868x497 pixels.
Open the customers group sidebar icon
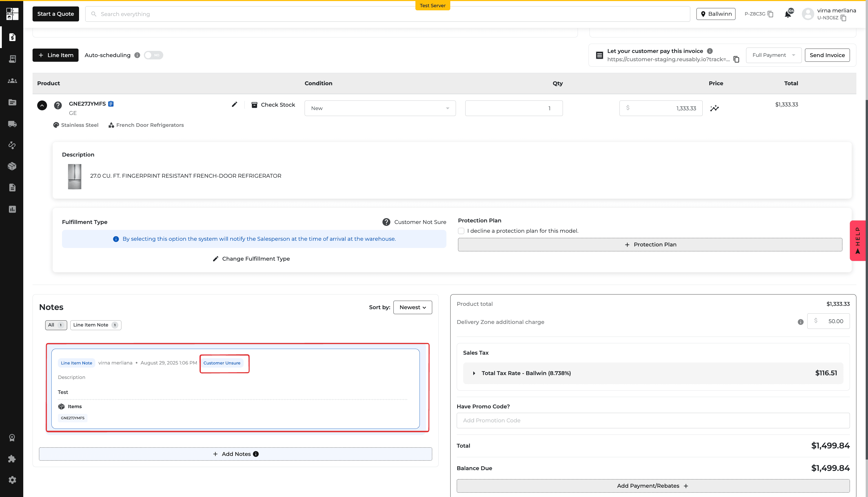(x=12, y=81)
